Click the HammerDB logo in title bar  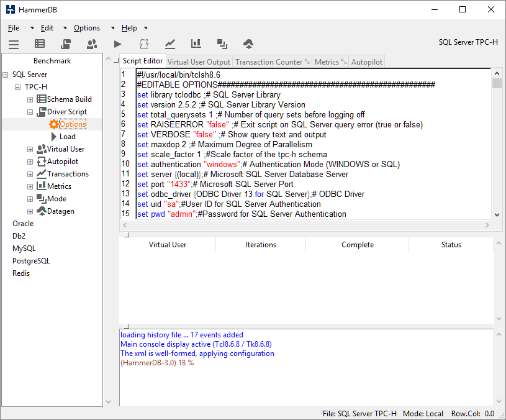[x=11, y=9]
